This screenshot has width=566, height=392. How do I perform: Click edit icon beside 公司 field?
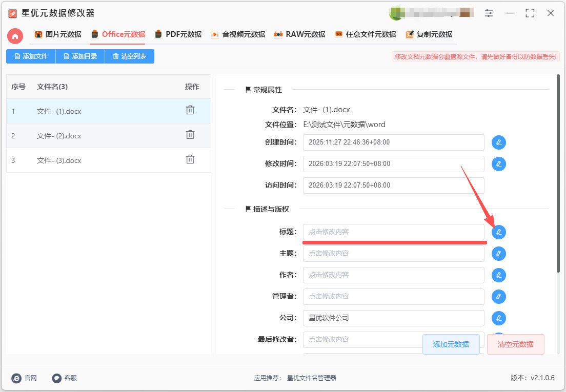click(498, 318)
